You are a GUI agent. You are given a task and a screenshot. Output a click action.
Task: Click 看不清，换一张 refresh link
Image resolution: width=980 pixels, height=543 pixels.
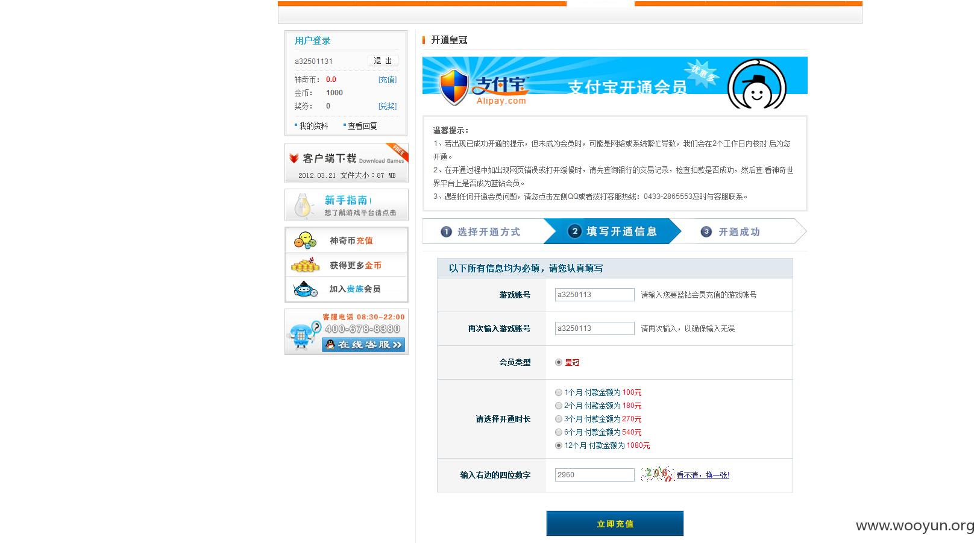click(x=703, y=475)
